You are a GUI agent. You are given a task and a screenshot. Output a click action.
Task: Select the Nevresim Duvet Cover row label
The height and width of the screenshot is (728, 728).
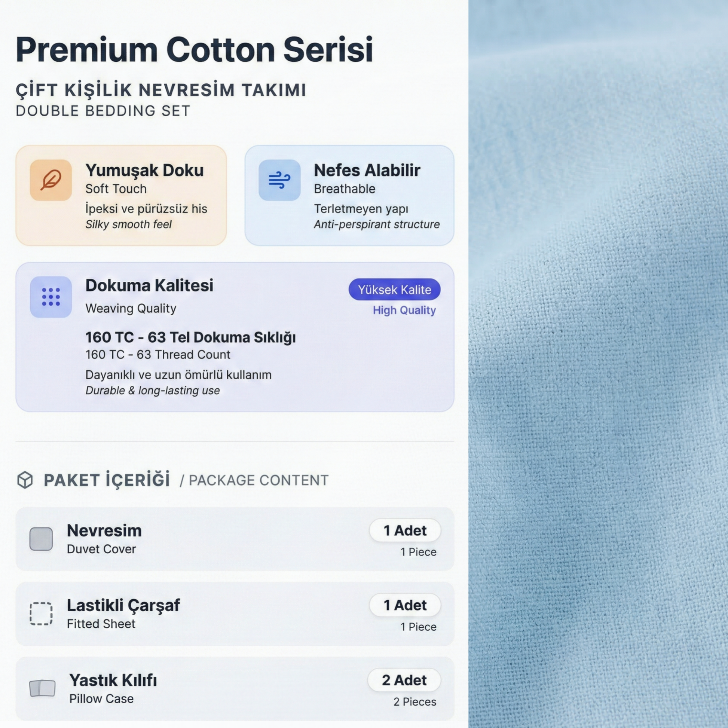(x=104, y=539)
